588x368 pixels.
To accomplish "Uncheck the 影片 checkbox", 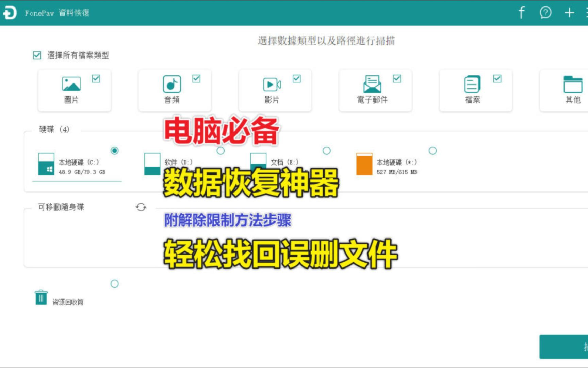I will [x=297, y=79].
